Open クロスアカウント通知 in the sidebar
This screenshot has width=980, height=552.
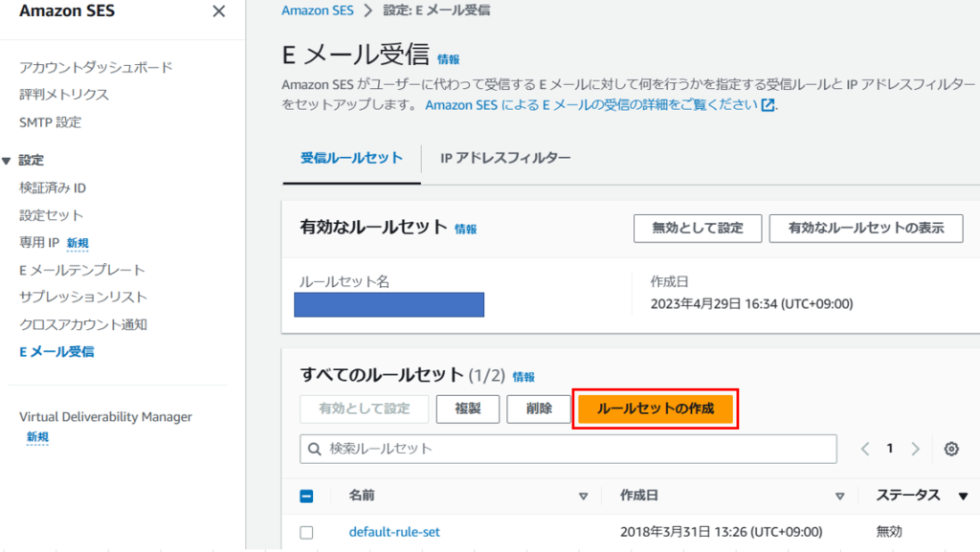pyautogui.click(x=83, y=324)
